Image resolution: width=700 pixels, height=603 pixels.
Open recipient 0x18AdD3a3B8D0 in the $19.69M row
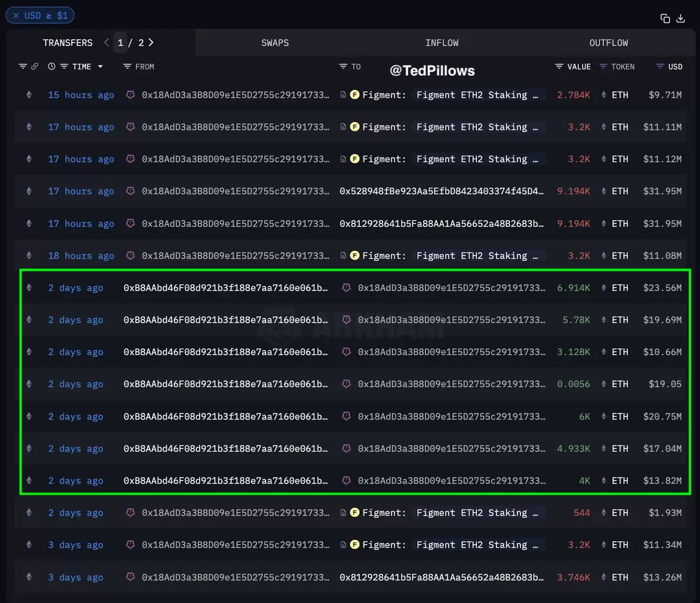pyautogui.click(x=452, y=320)
